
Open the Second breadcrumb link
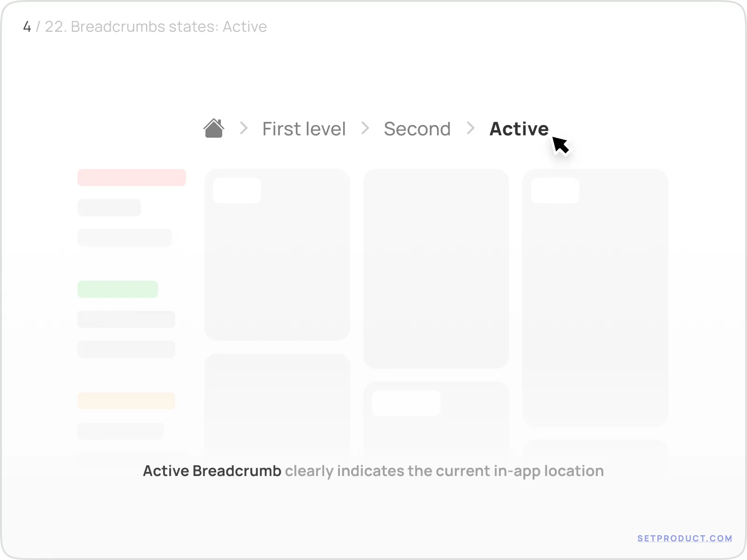(417, 129)
